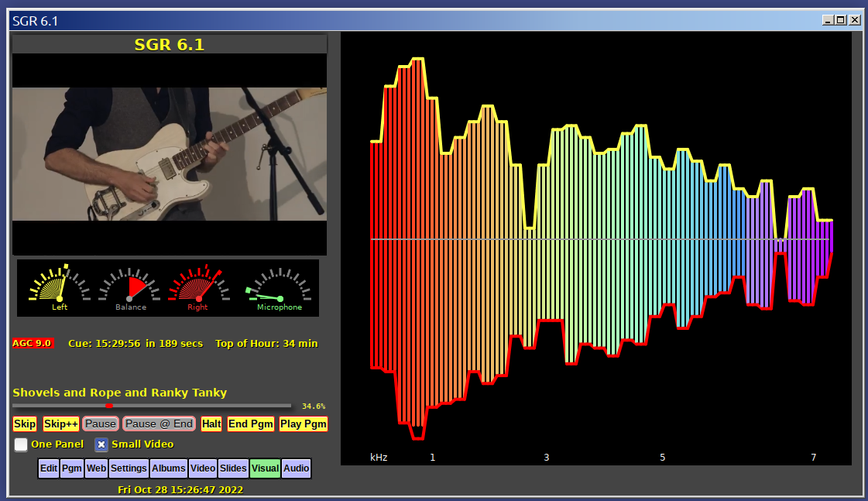This screenshot has width=868, height=501.
Task: Click the track progress slider
Action: [x=152, y=406]
